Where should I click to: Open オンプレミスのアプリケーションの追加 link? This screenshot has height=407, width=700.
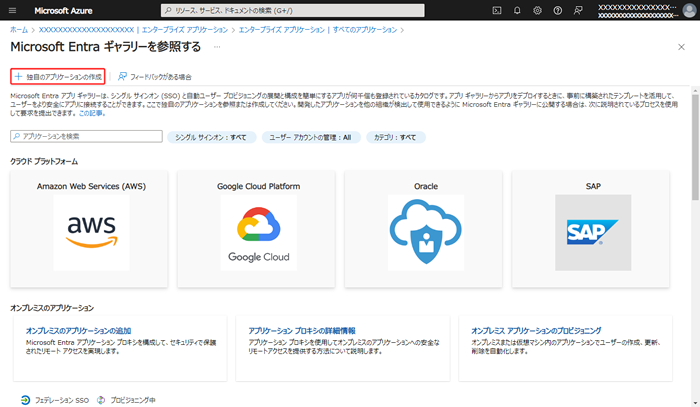point(79,331)
